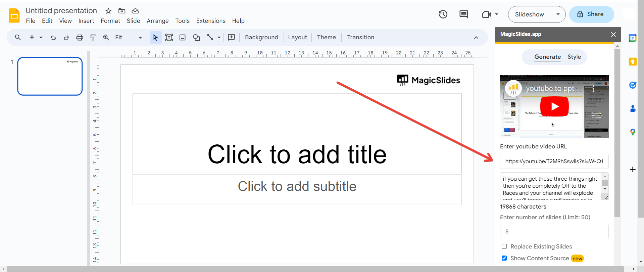Open the Help menu
Image resolution: width=644 pixels, height=272 pixels.
click(238, 21)
